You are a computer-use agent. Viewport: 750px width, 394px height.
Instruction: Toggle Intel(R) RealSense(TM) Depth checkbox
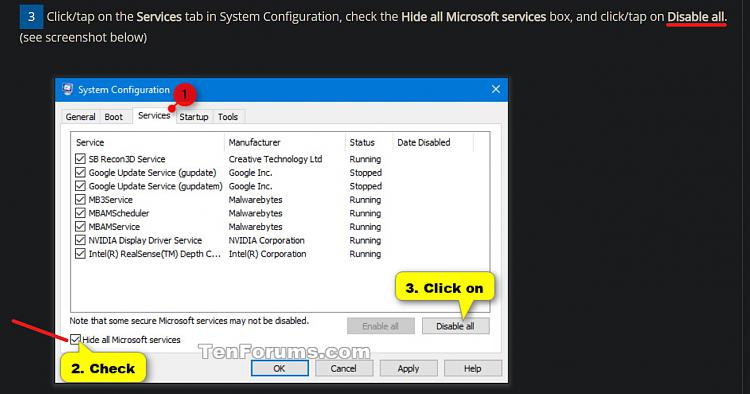point(80,254)
